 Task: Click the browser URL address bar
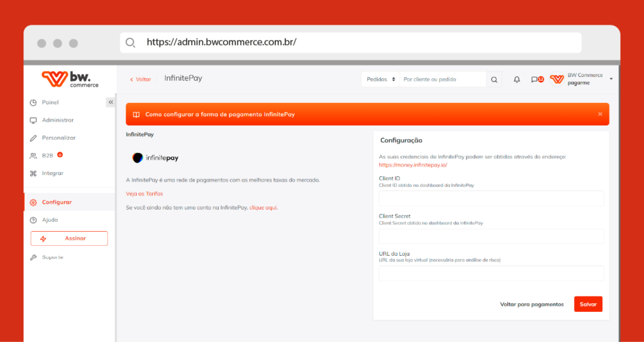coord(351,42)
